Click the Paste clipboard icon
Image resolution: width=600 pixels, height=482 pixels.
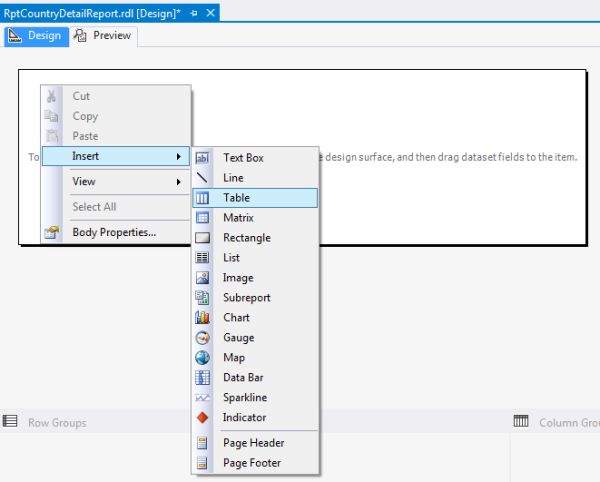52,136
